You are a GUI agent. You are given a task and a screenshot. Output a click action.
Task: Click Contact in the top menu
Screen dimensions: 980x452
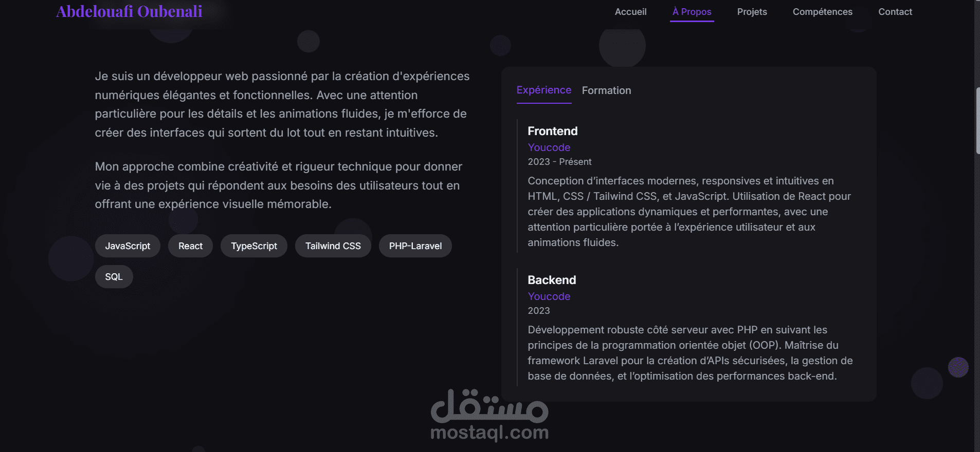tap(895, 12)
